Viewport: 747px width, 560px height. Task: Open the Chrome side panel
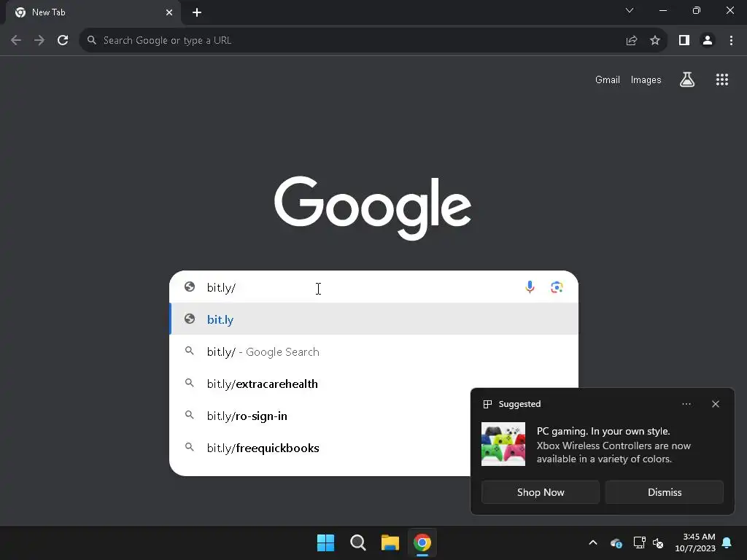tap(684, 41)
